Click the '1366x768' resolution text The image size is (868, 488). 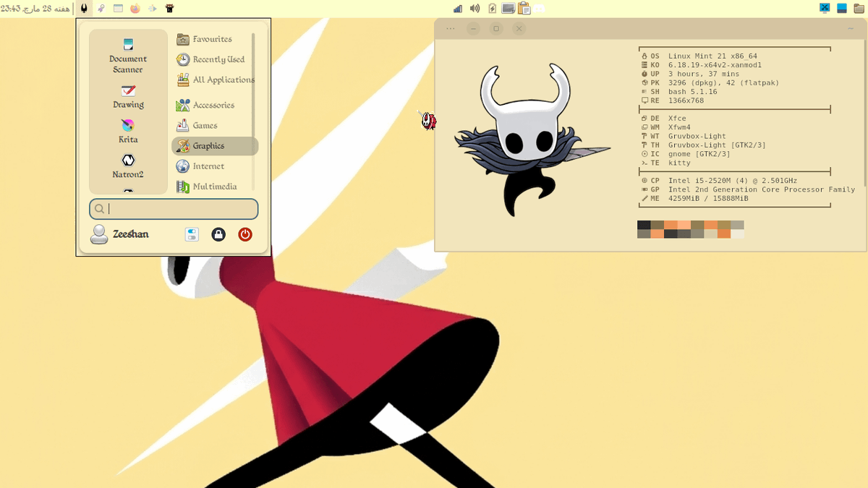click(x=686, y=100)
